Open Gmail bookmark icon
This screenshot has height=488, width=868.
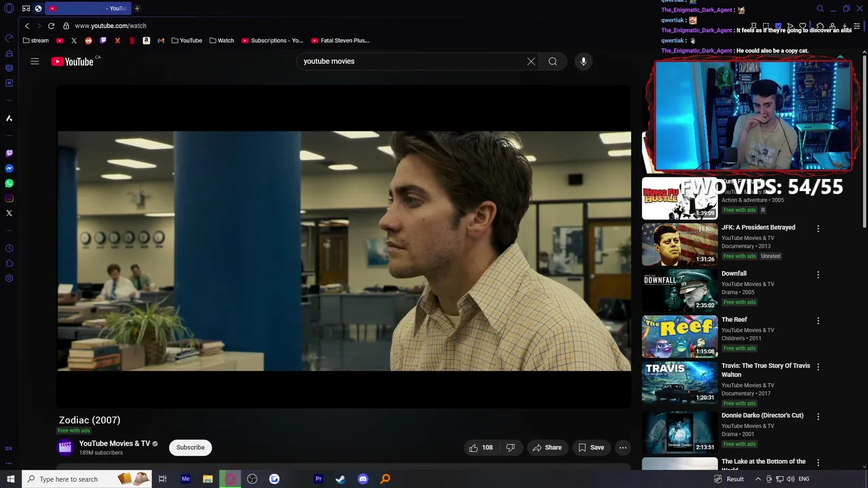(x=161, y=41)
